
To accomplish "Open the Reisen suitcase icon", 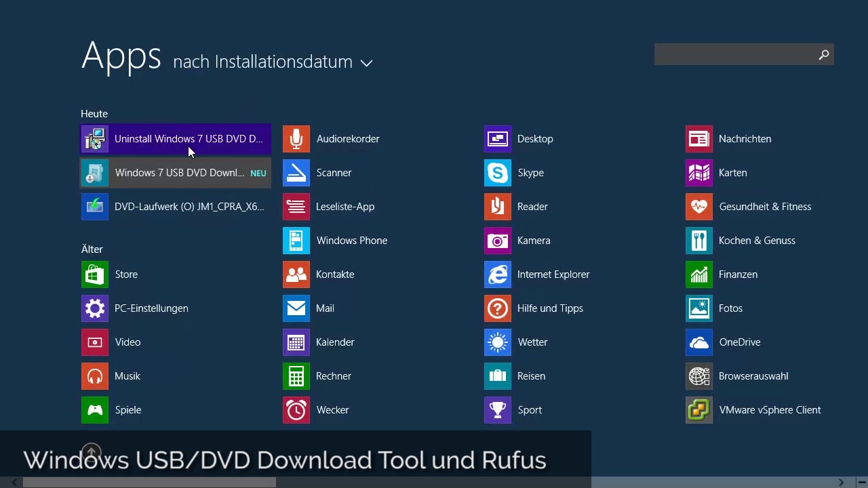I will (498, 376).
